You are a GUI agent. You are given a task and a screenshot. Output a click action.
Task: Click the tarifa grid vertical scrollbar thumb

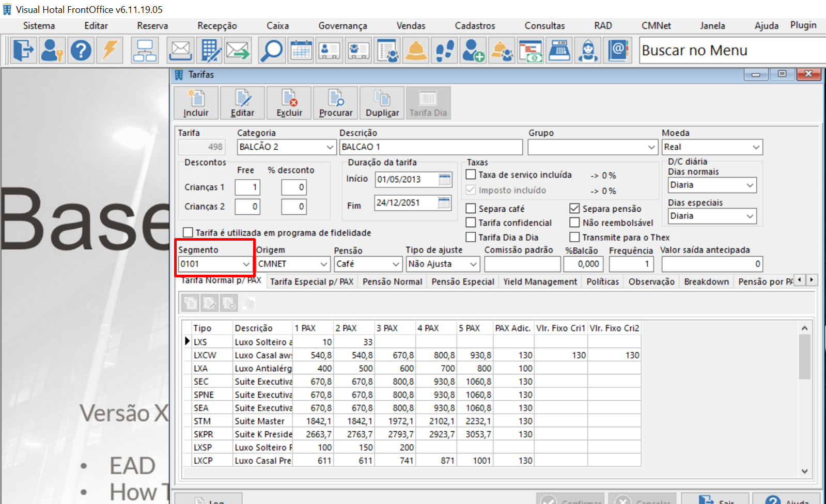804,357
